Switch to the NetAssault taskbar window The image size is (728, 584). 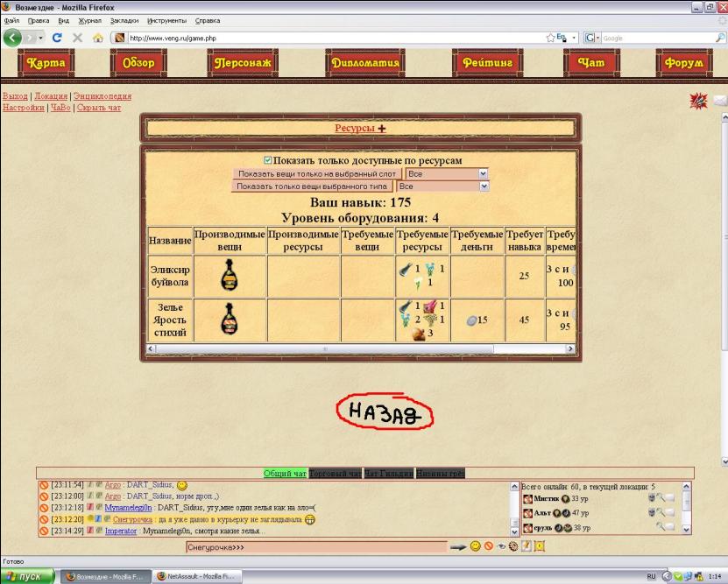(x=197, y=577)
